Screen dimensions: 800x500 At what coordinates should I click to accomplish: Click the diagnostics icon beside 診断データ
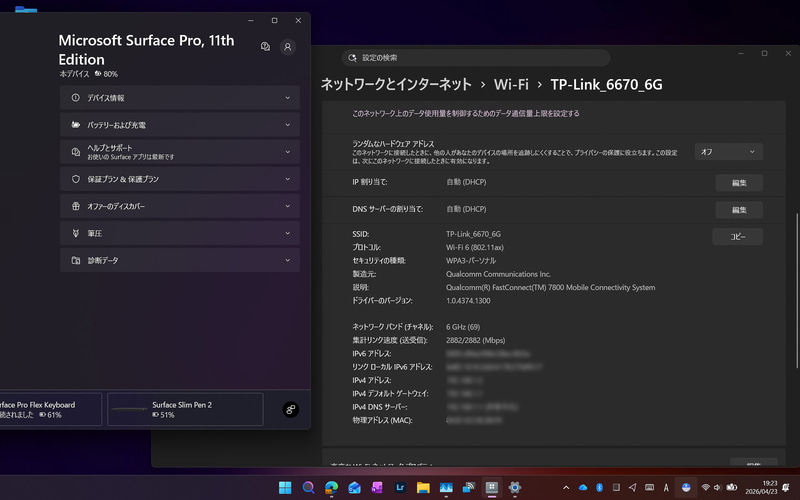click(76, 260)
